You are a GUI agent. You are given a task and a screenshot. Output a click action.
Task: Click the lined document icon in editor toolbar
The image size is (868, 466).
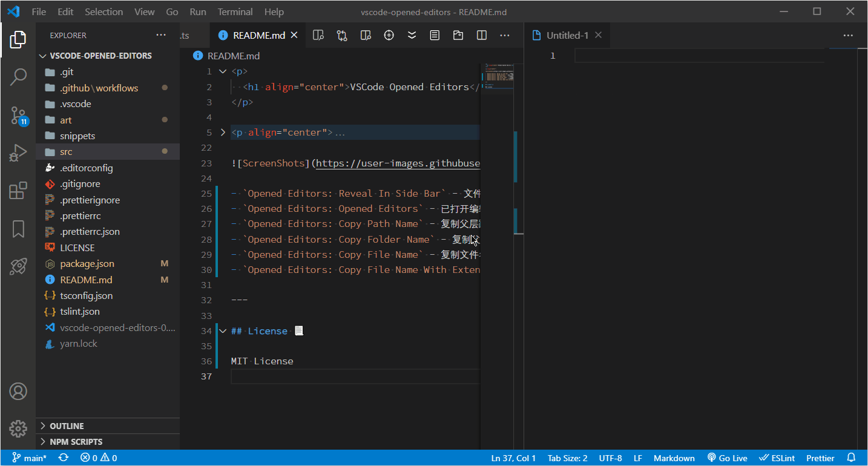(x=435, y=36)
